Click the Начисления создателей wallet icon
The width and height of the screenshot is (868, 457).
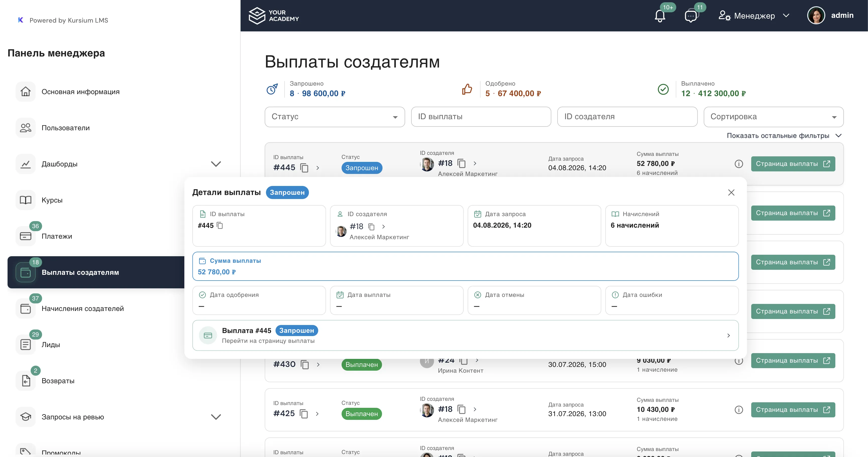point(26,308)
